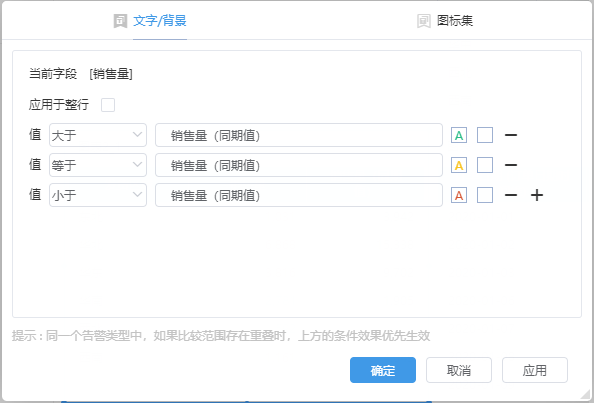Open the 等于 operator dropdown
Screen dimensions: 594x403
(98, 165)
